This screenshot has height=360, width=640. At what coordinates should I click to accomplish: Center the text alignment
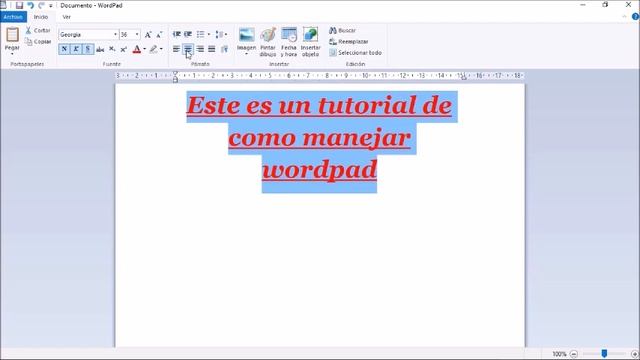tap(188, 49)
